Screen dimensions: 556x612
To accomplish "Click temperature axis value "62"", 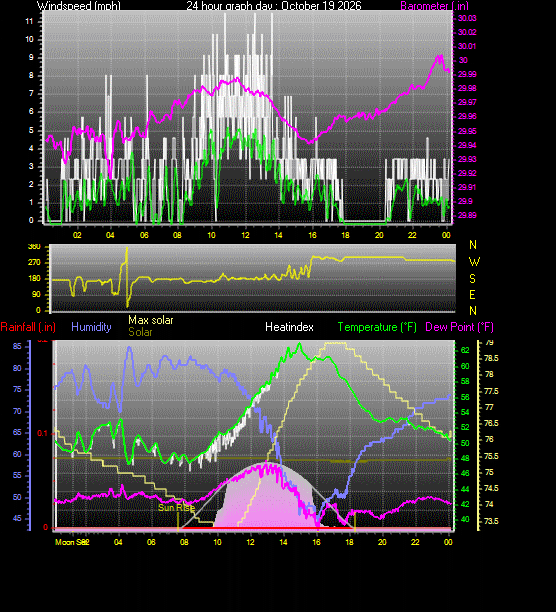I will (465, 350).
